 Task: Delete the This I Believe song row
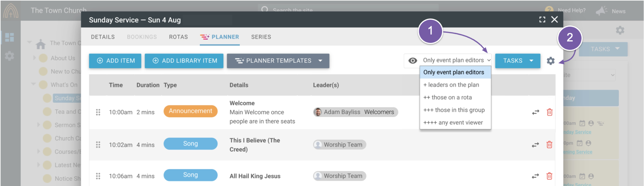(549, 145)
